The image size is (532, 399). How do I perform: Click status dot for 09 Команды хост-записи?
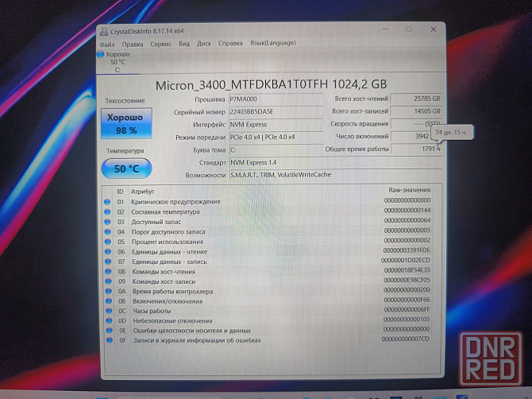(x=109, y=281)
